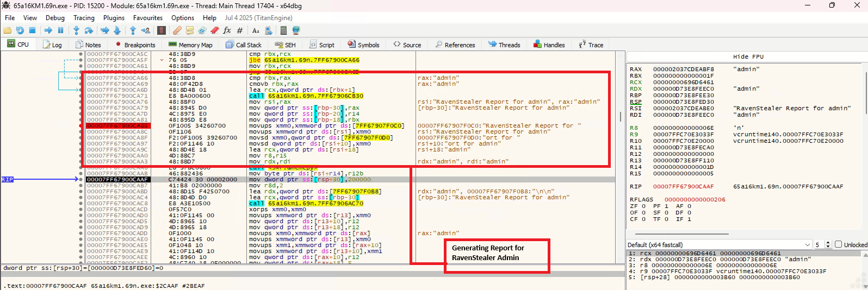This screenshot has width=868, height=290.
Task: Switch to the Memory Map tab
Action: pos(190,45)
